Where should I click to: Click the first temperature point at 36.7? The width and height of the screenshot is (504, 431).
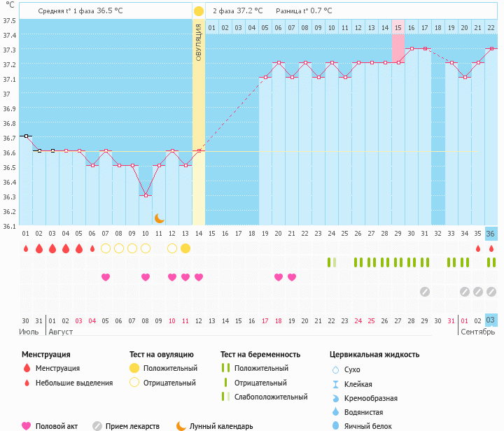(25, 136)
